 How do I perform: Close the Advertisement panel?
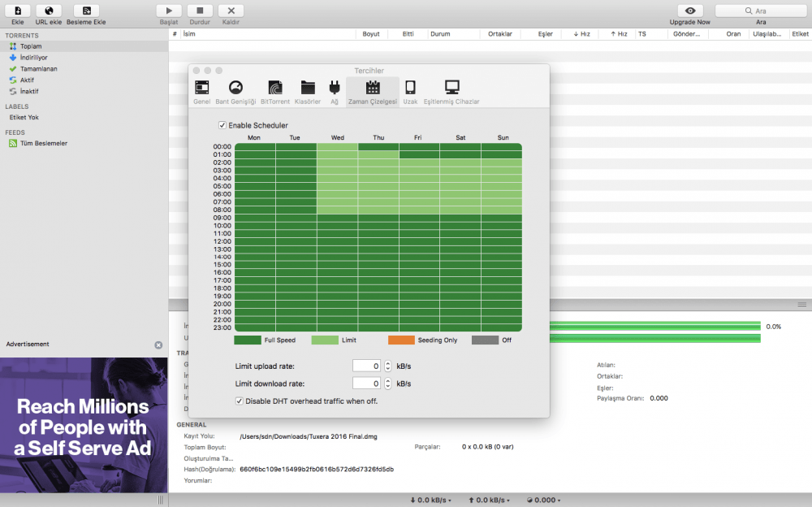pyautogui.click(x=158, y=344)
